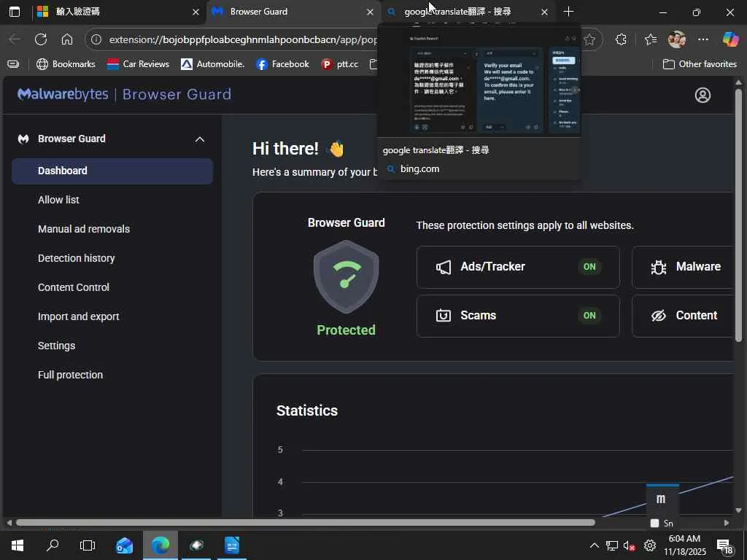Launch the Copilot sidebar icon

point(730,39)
